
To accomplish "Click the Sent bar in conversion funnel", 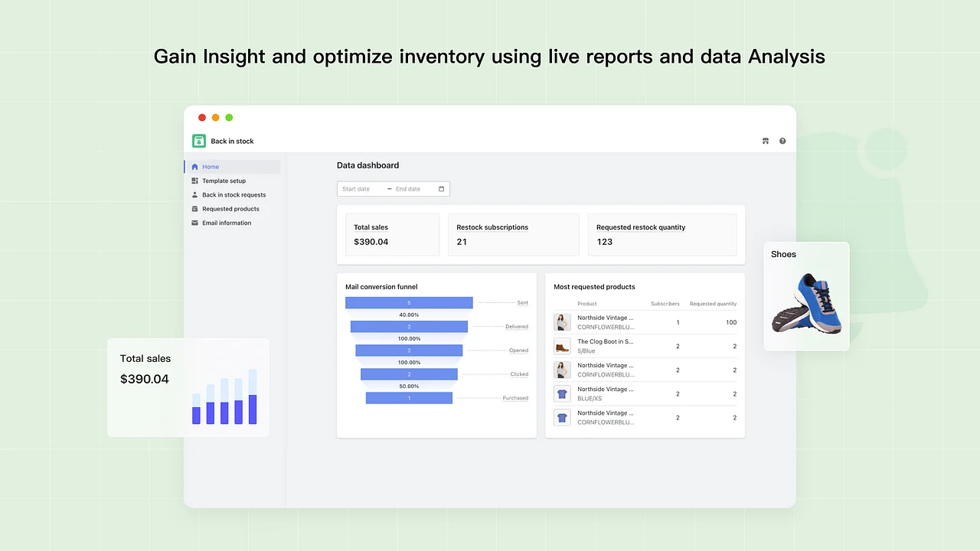I will (409, 303).
